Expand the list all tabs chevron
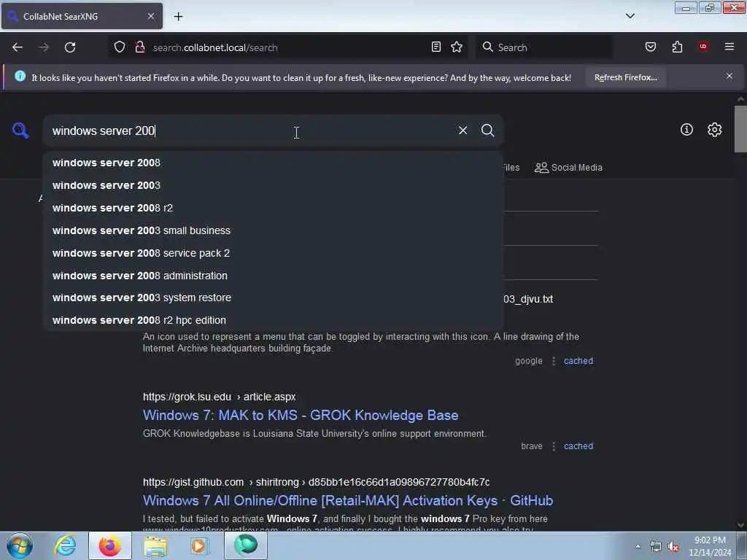This screenshot has width=747, height=560. [x=630, y=16]
